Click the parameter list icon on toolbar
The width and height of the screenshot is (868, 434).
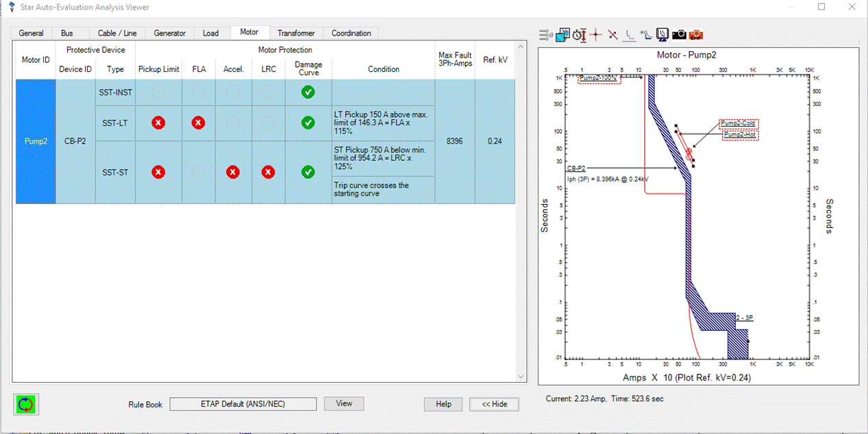(544, 34)
